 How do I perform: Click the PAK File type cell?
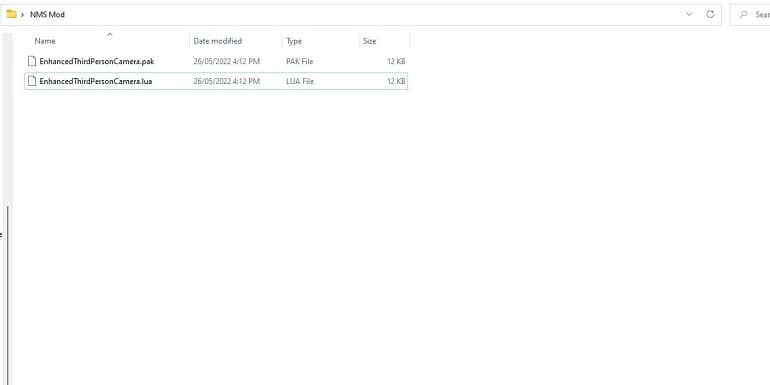tap(300, 61)
